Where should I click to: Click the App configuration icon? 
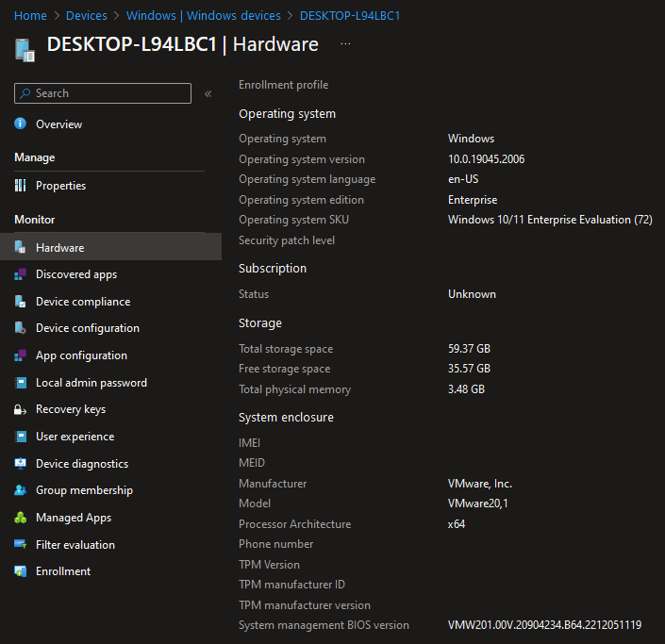coord(21,355)
